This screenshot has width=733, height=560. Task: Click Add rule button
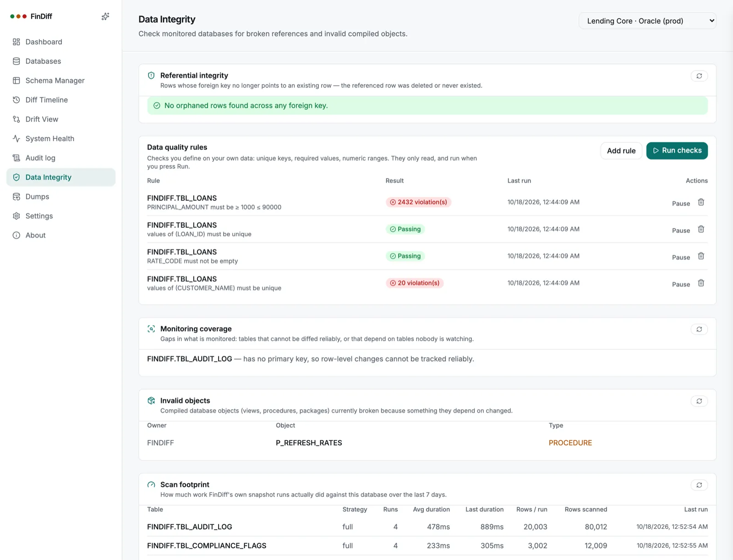[621, 151]
